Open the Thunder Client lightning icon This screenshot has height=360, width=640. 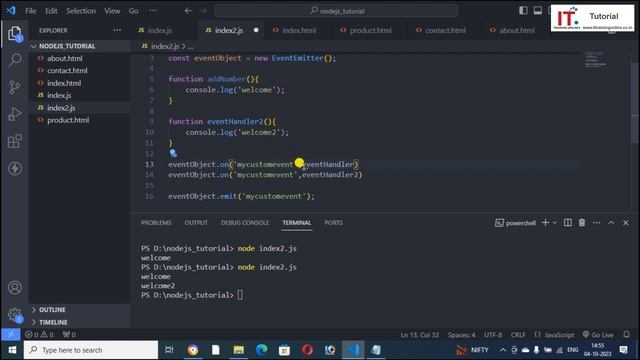[x=15, y=168]
